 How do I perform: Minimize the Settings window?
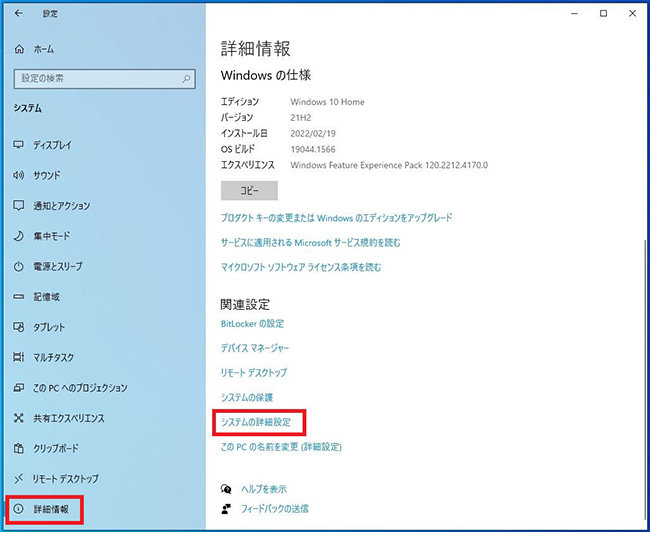pos(575,13)
